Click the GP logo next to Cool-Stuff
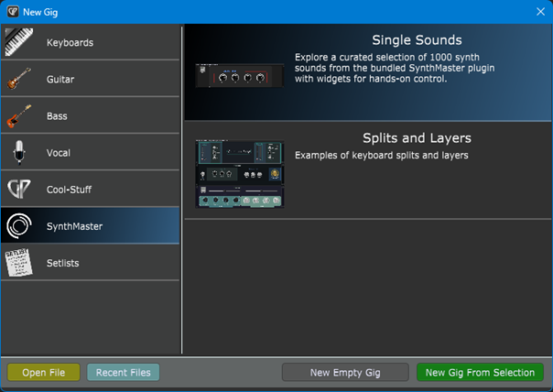Screen dimensions: 553x392 click(x=19, y=189)
